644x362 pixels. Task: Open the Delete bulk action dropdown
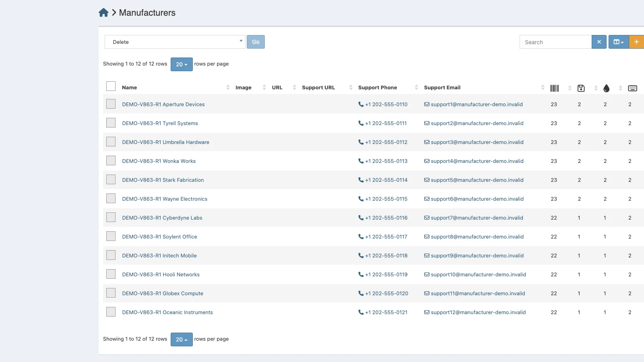[175, 42]
